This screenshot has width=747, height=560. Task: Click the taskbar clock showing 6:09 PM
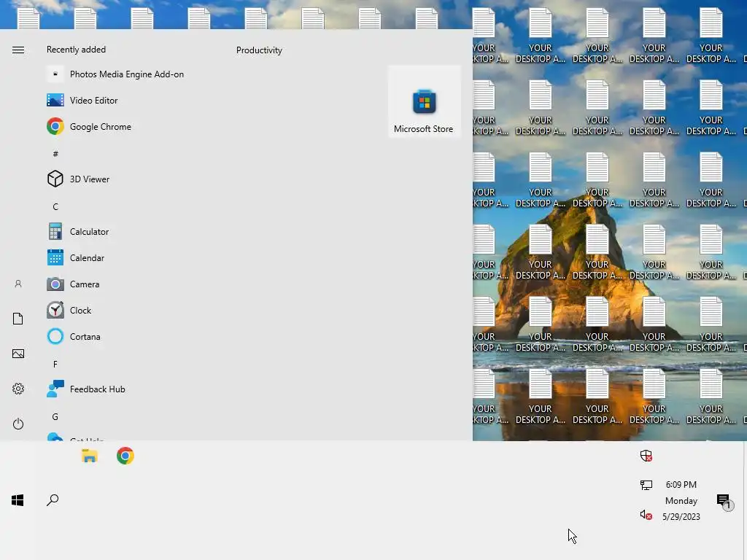point(681,485)
